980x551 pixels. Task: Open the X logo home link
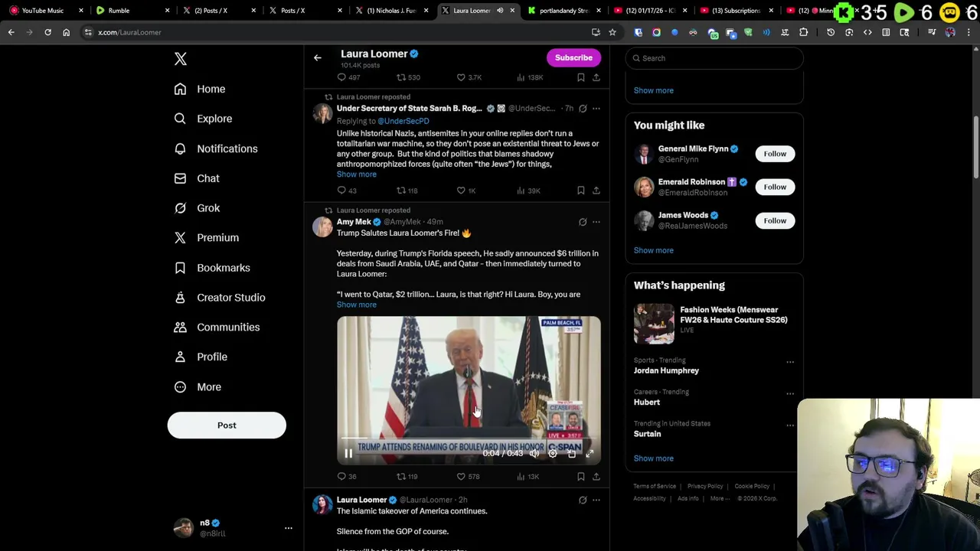click(x=181, y=59)
